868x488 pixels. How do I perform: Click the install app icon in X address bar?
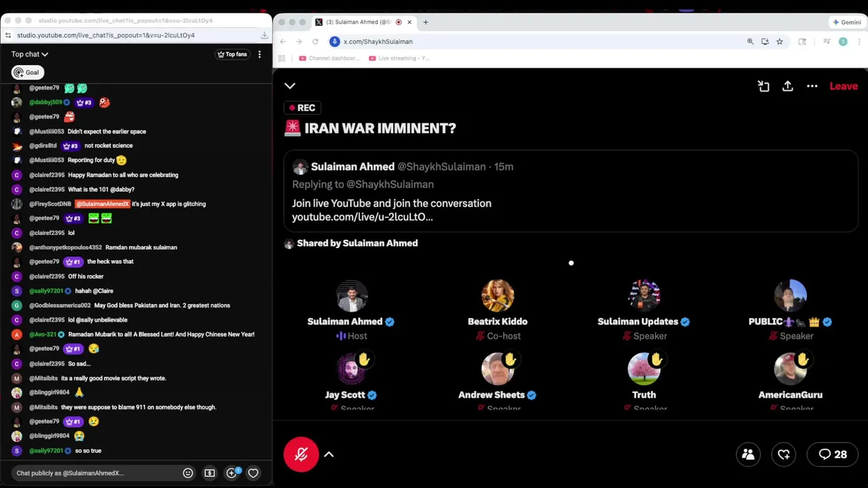[x=765, y=41]
